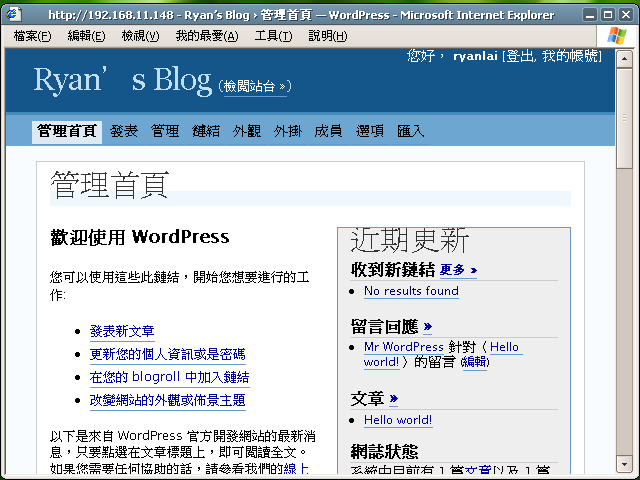640x480 pixels.
Task: Go to the 選項 options tab
Action: (x=370, y=131)
